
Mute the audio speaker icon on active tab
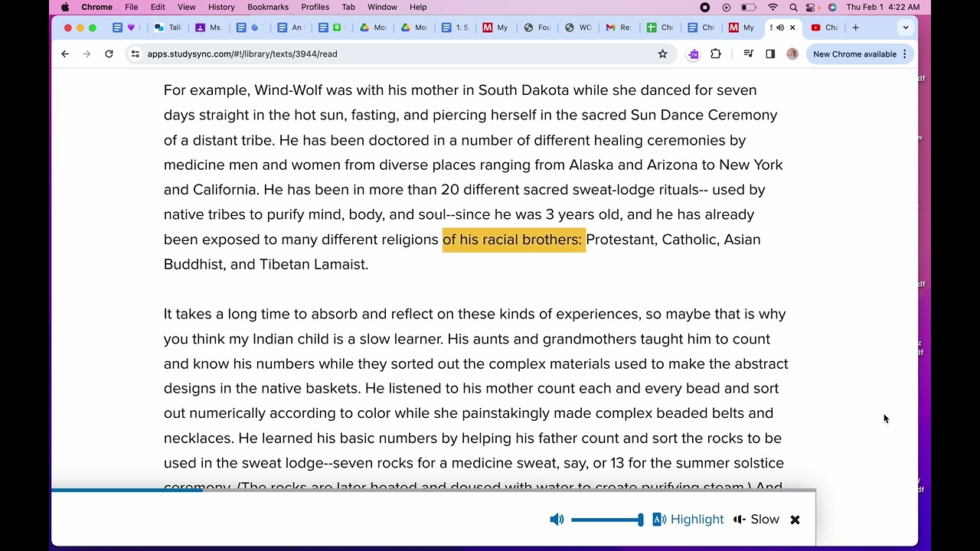pyautogui.click(x=780, y=28)
